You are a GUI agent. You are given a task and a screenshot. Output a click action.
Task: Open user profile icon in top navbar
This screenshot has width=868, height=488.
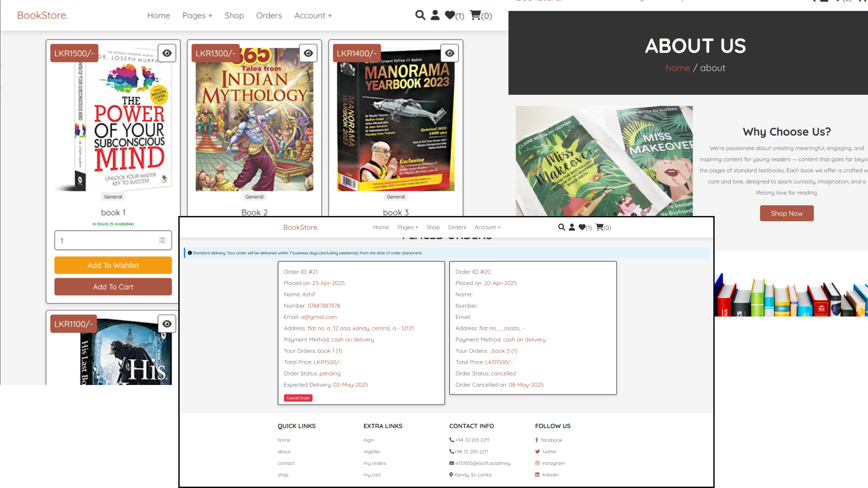coord(435,15)
